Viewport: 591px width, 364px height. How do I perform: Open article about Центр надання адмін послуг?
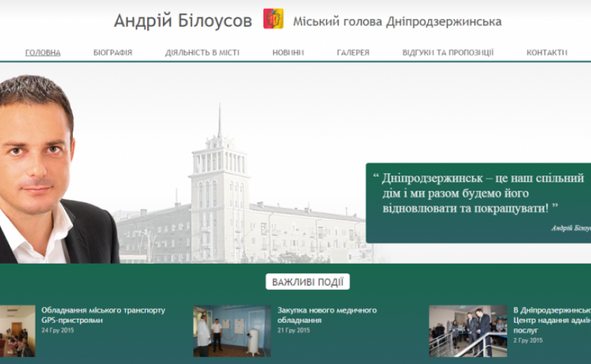552,320
